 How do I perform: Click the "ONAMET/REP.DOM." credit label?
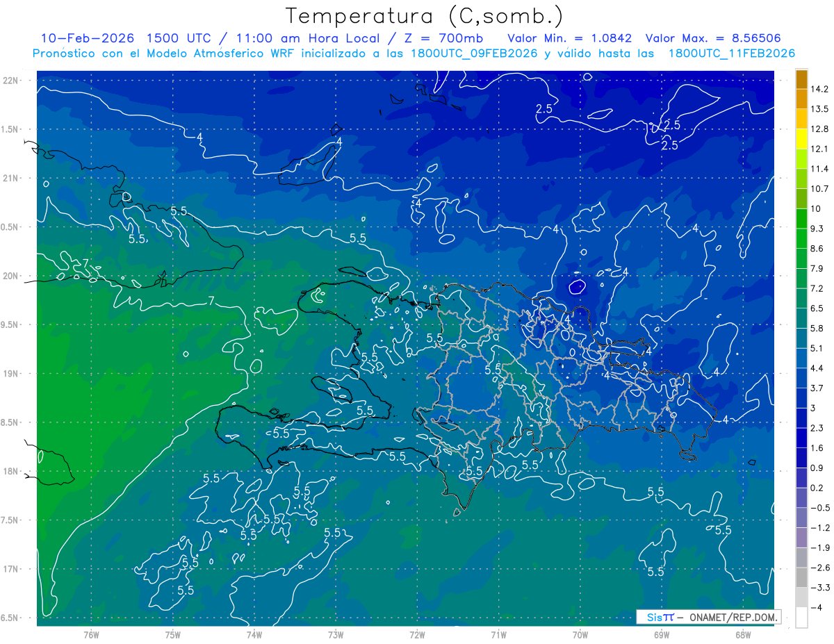[733, 617]
